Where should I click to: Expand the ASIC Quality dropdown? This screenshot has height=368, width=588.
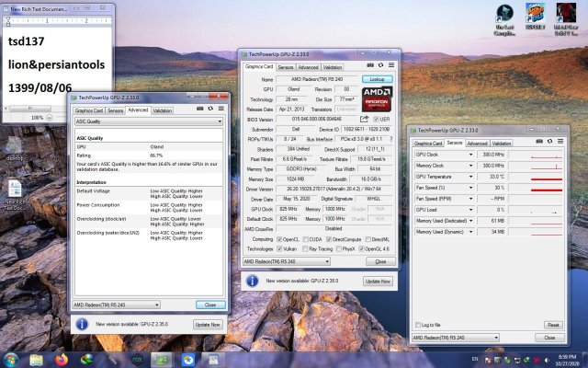(x=219, y=121)
